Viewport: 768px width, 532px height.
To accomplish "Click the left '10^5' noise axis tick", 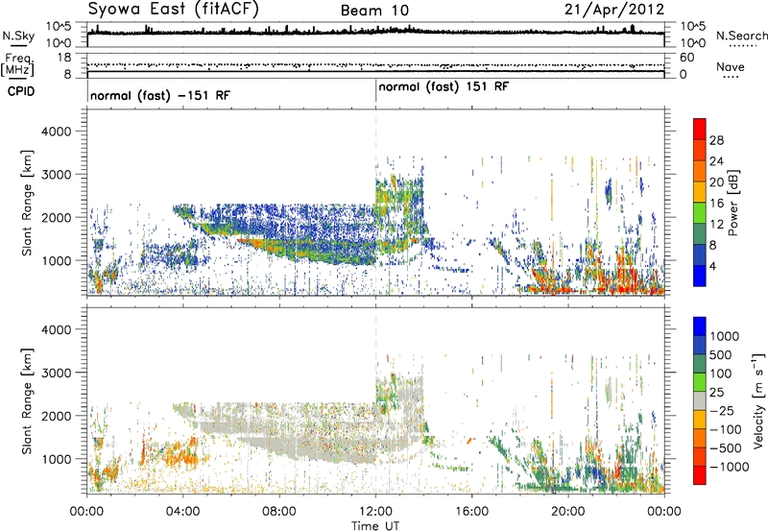I will point(59,26).
